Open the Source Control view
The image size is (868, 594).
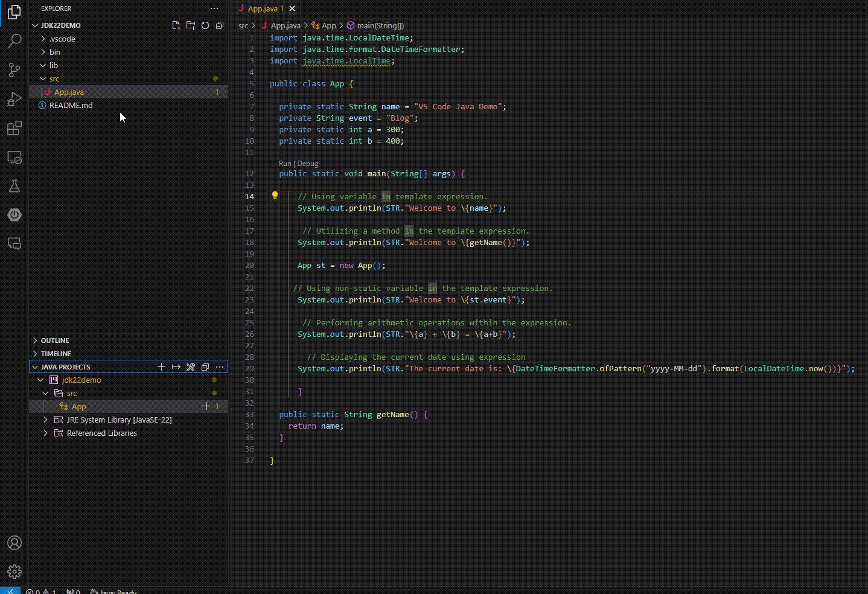14,69
